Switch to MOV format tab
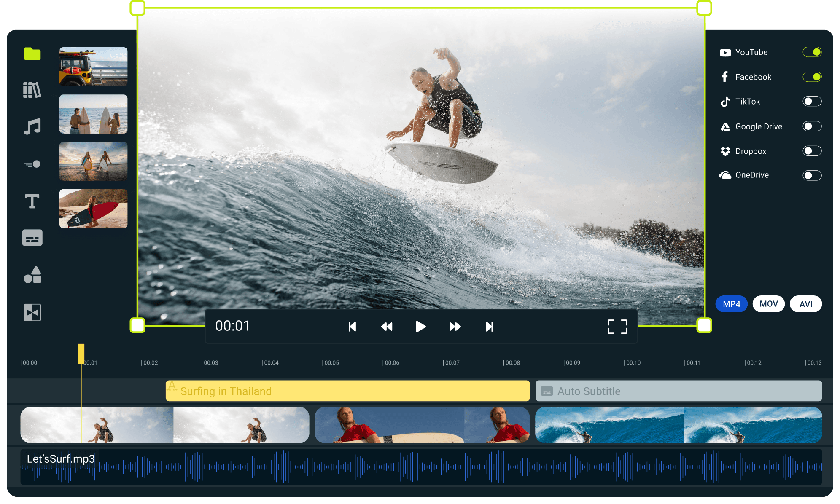This screenshot has height=504, width=840. tap(769, 304)
